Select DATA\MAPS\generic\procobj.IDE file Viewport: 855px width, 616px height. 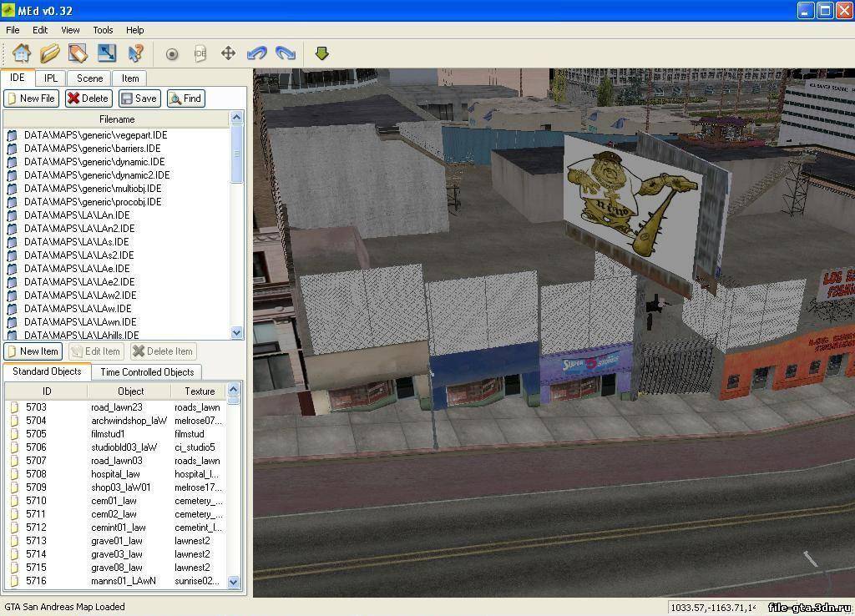click(92, 202)
